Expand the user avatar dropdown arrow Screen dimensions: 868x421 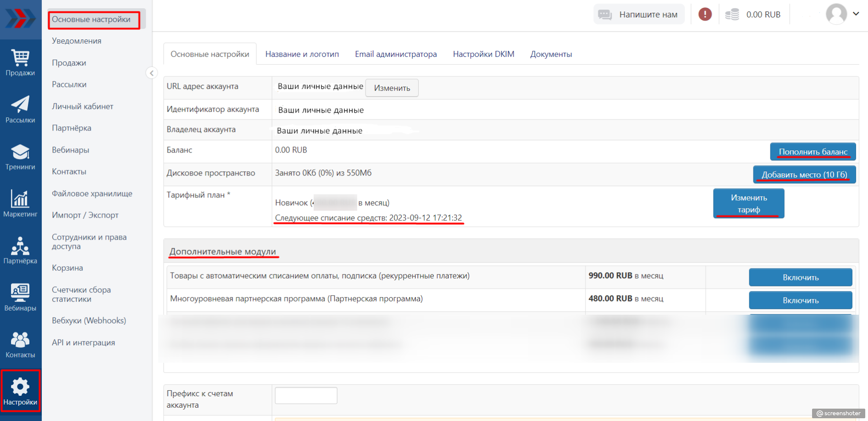pos(856,14)
